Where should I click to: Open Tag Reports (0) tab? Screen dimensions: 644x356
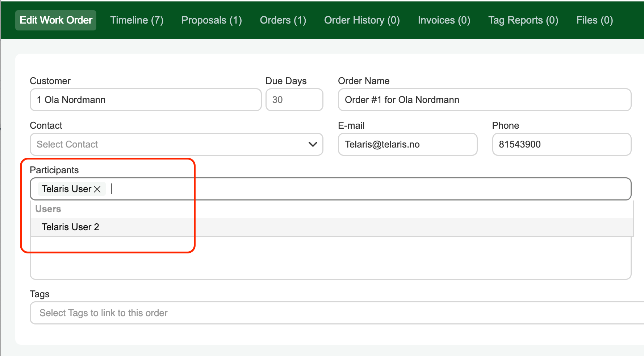[x=523, y=20]
